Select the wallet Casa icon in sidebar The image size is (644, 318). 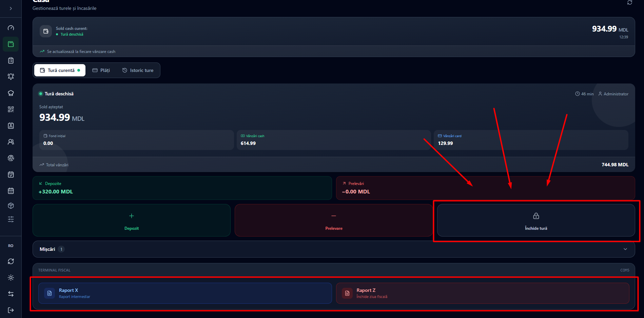click(11, 44)
